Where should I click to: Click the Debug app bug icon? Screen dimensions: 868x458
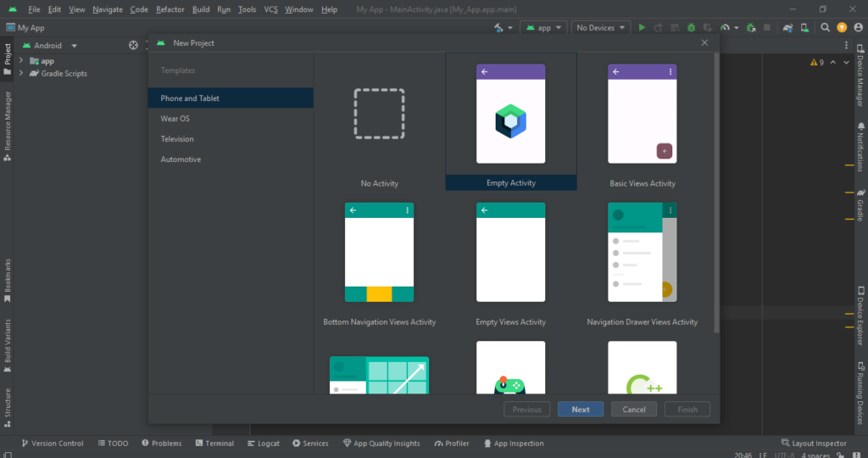[693, 28]
